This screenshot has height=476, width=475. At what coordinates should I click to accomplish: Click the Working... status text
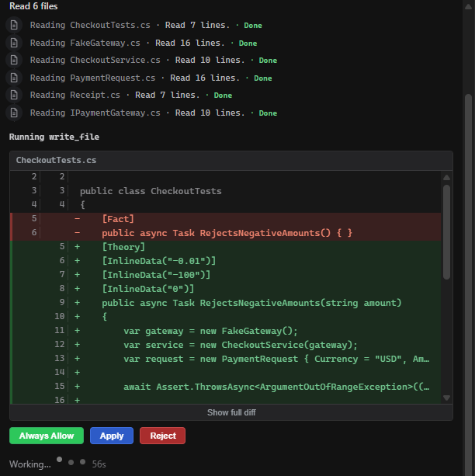coord(30,464)
